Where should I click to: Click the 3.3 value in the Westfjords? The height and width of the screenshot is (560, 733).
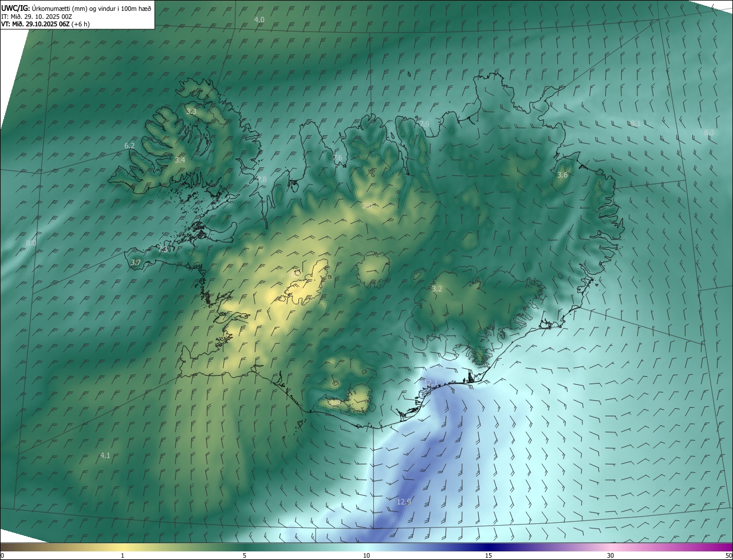191,112
